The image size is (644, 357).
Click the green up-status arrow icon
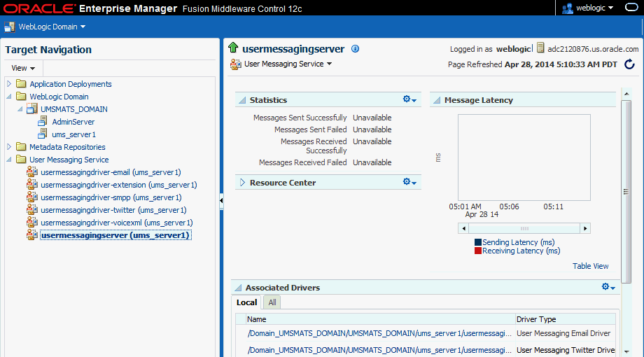pos(233,48)
